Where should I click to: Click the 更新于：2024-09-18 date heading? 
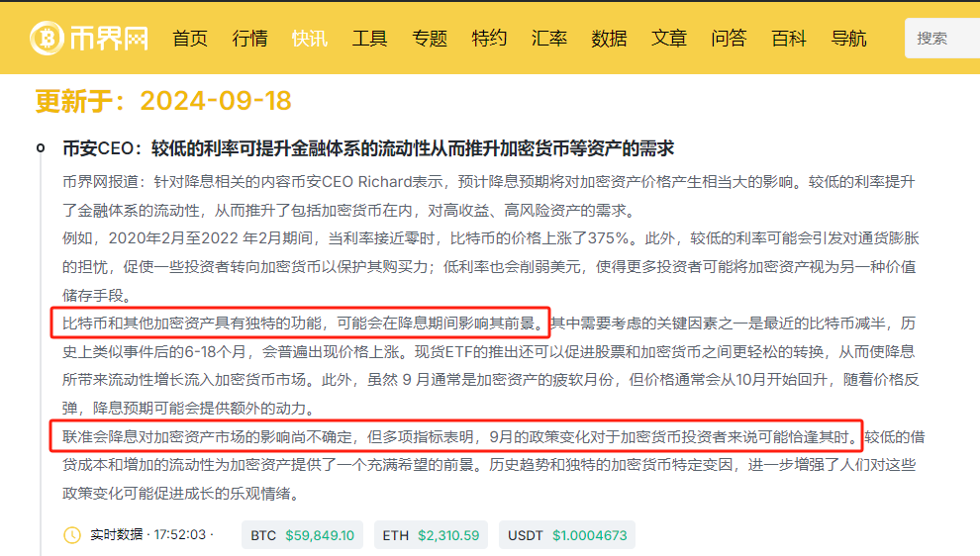point(163,101)
